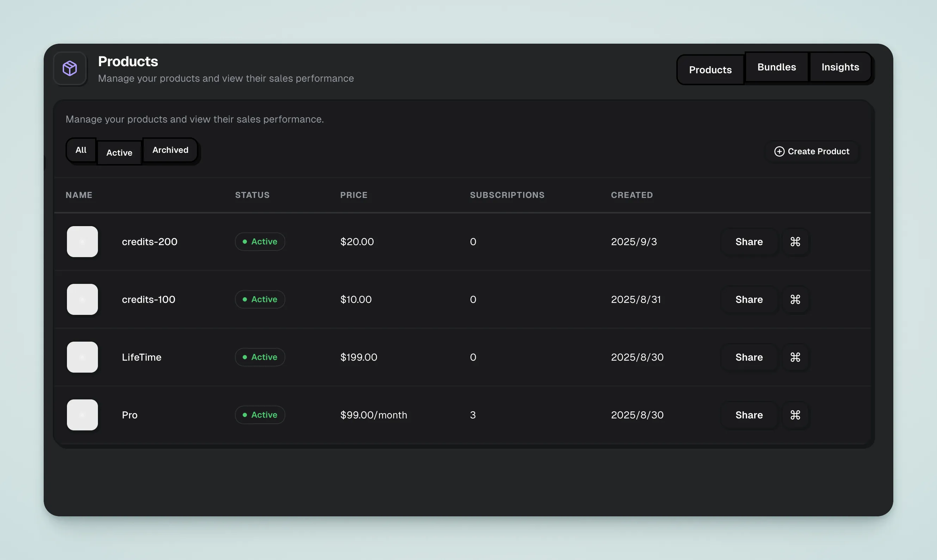
Task: Filter products by Archived
Action: pyautogui.click(x=170, y=150)
